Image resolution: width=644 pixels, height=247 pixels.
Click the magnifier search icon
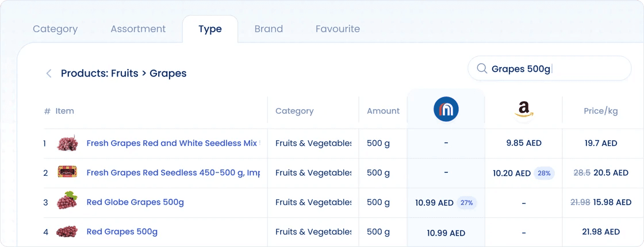coord(482,68)
